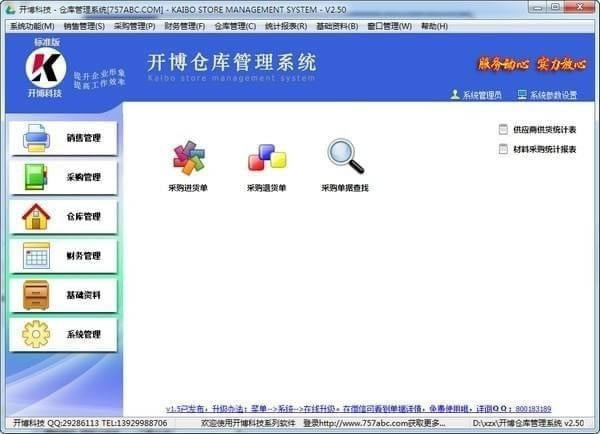
Task: Click the v1.5 upgrade notice link
Action: coord(359,409)
